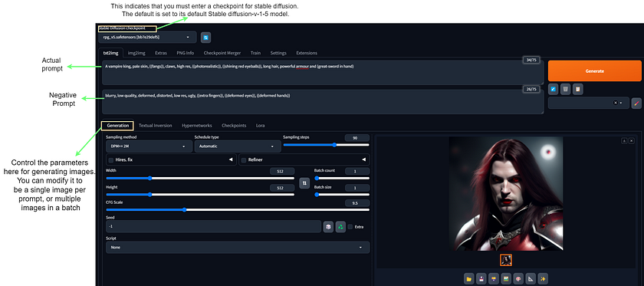Open the Checkpoint Merger tab
The height and width of the screenshot is (286, 644).
(x=222, y=53)
